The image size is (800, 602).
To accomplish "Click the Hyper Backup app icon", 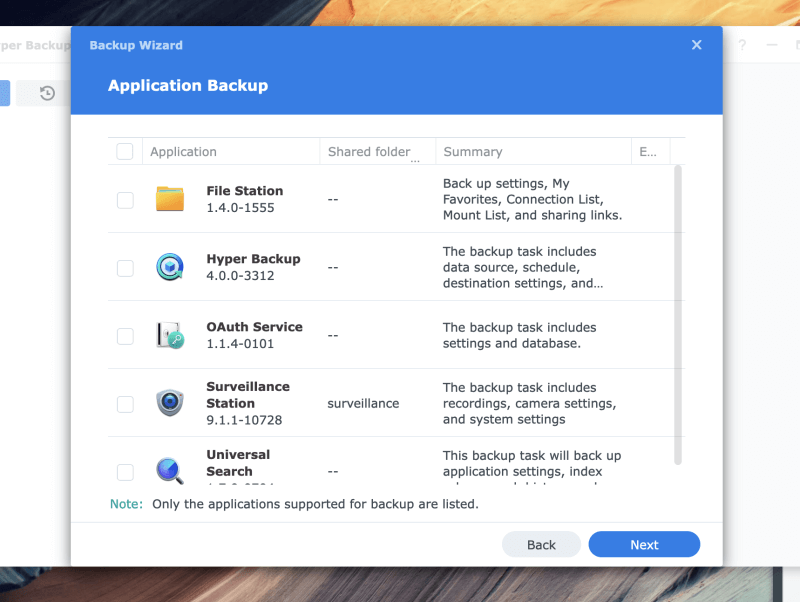I will [x=170, y=267].
